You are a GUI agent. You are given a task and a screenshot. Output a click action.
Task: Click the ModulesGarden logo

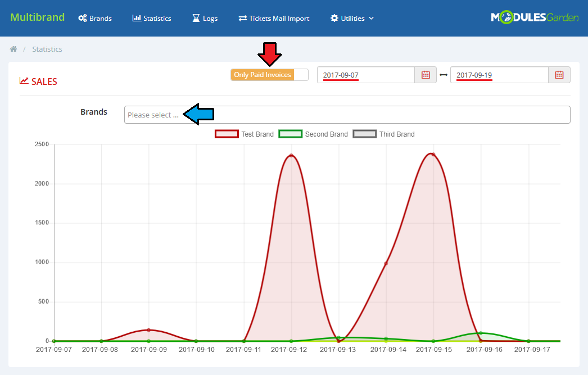[535, 17]
